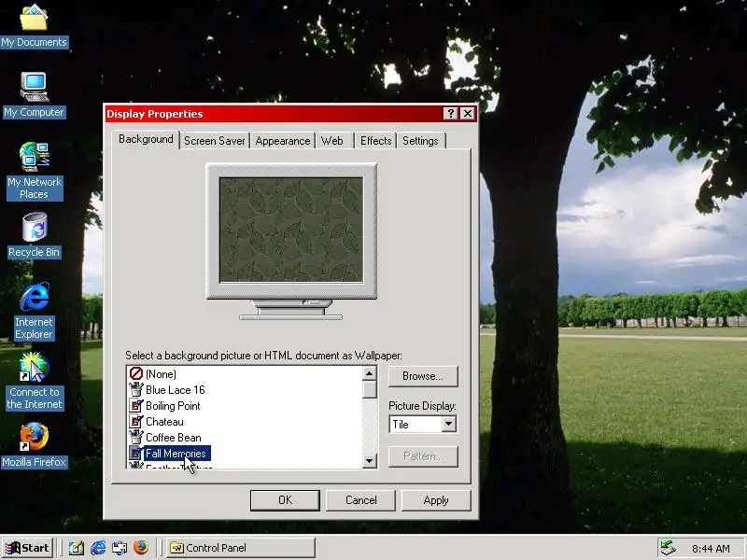Click the Boiling Point wallpaper icon
Viewport: 747px width, 560px height.
pos(136,406)
